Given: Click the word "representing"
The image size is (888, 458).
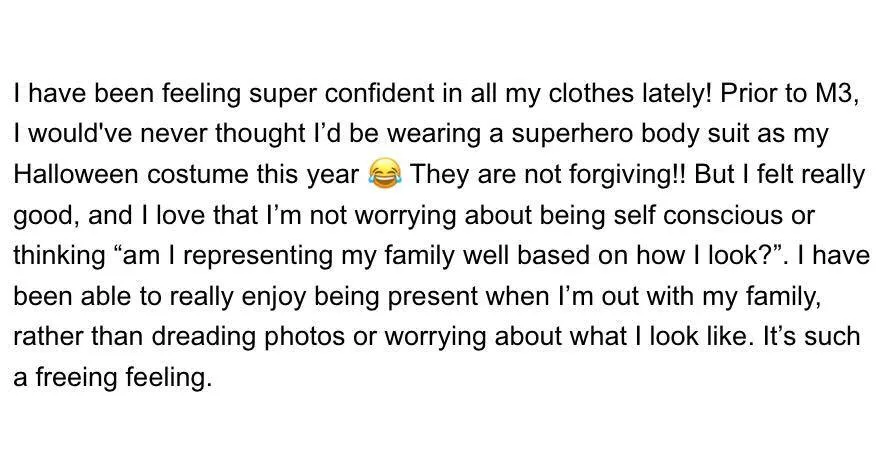Looking at the screenshot, I should 258,256.
